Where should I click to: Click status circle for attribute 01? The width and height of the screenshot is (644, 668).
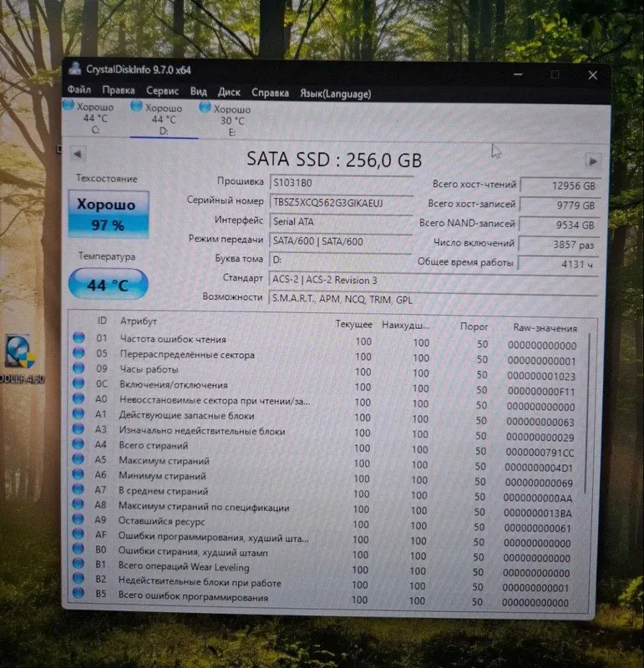tap(79, 338)
